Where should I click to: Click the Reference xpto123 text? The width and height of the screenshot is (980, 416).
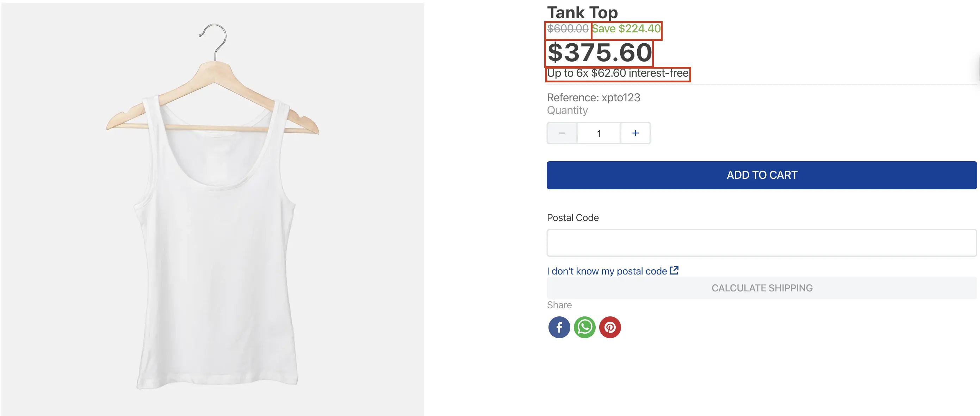click(593, 98)
